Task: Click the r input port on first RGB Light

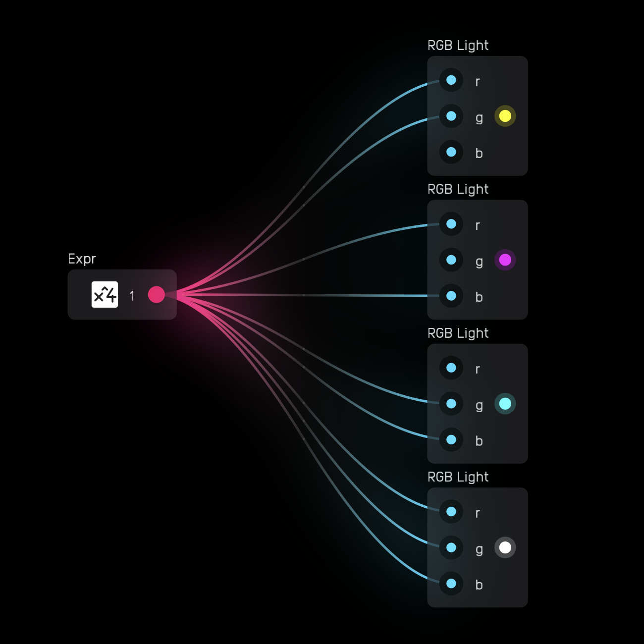Action: pos(451,80)
